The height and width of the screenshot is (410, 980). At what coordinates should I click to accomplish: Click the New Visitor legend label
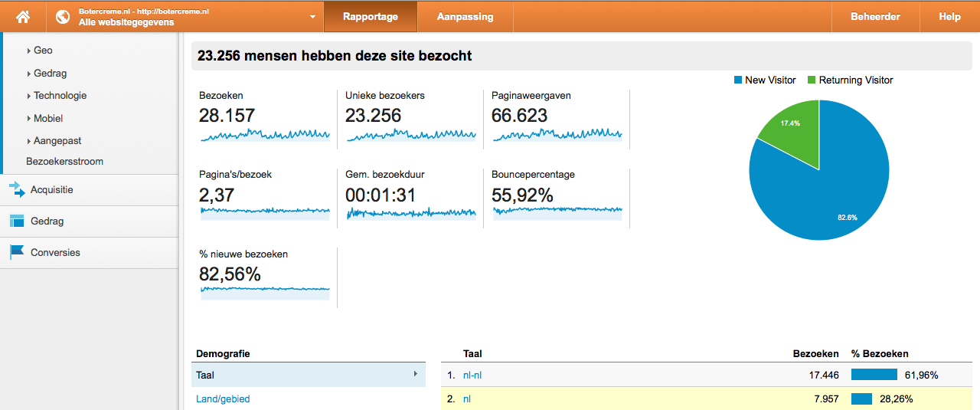click(x=770, y=80)
